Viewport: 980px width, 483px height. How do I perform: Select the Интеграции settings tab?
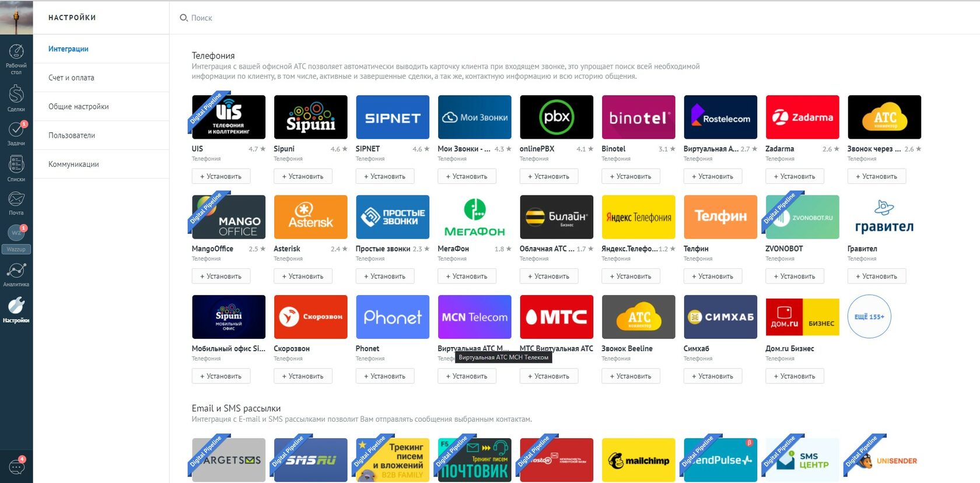pos(101,49)
